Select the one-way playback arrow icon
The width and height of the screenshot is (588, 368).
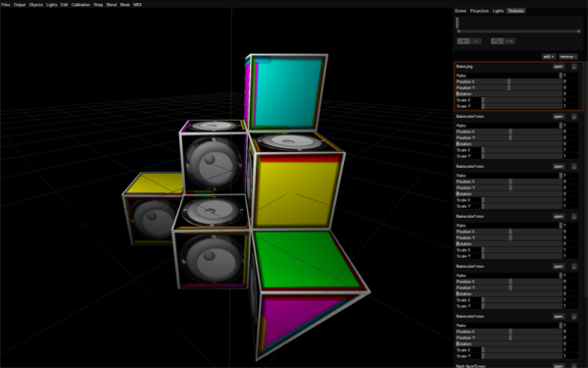[x=510, y=41]
